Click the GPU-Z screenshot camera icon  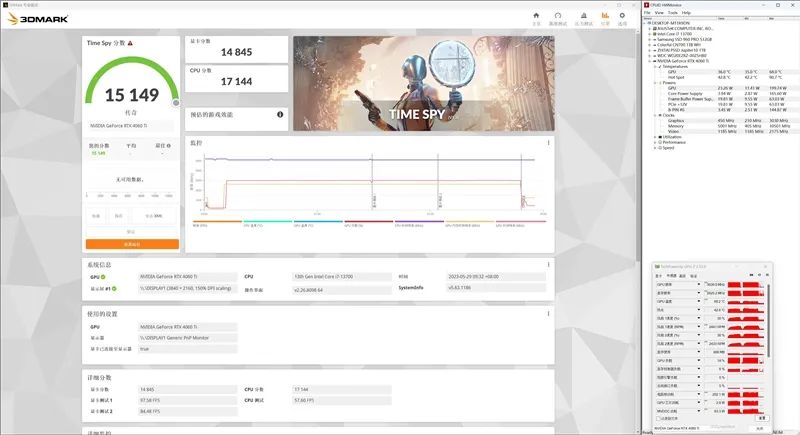751,275
